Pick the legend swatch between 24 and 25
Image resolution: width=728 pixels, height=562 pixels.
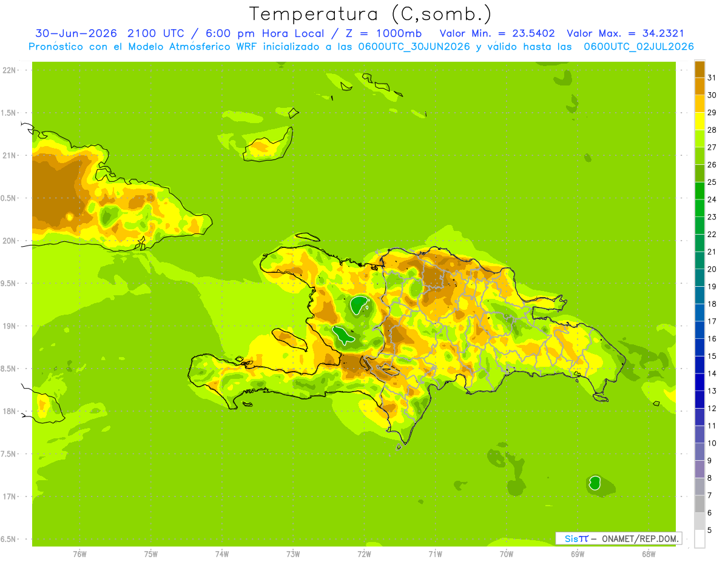click(699, 190)
